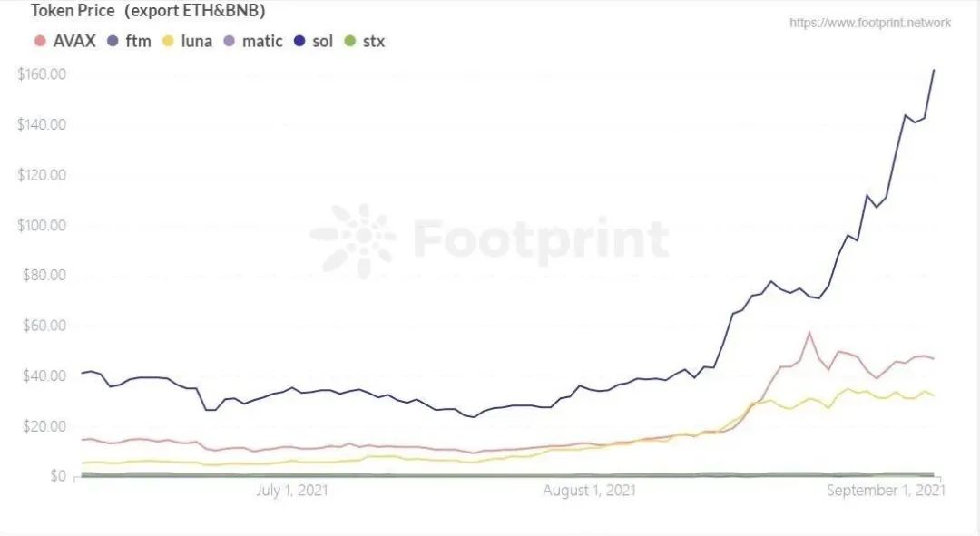The image size is (980, 536).
Task: Toggle the AVAX series label
Action: point(74,41)
